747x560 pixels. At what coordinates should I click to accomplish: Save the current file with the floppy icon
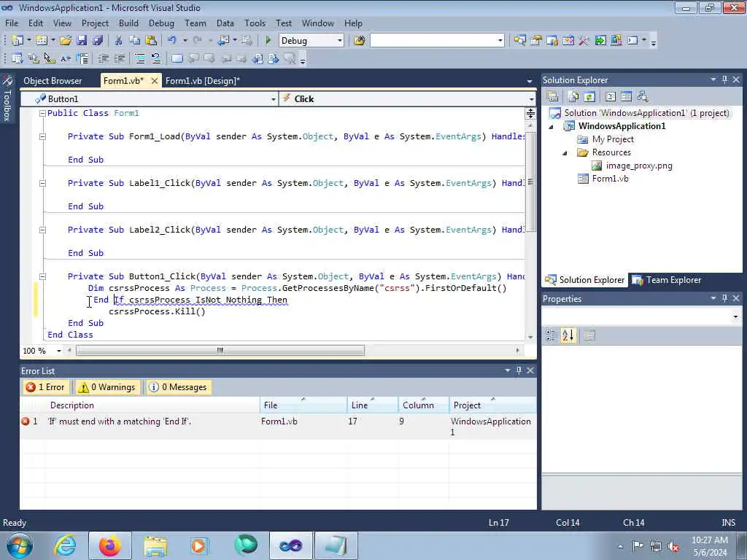[x=82, y=41]
